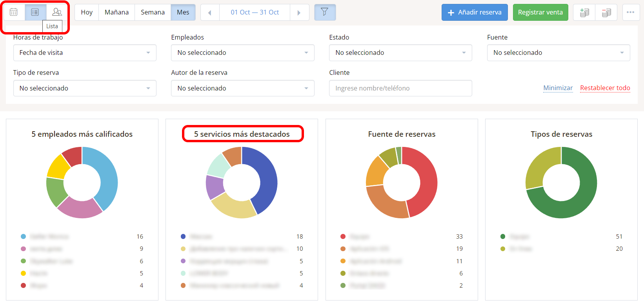Click the coins-with-plus icon button
The image size is (644, 306).
coord(584,13)
